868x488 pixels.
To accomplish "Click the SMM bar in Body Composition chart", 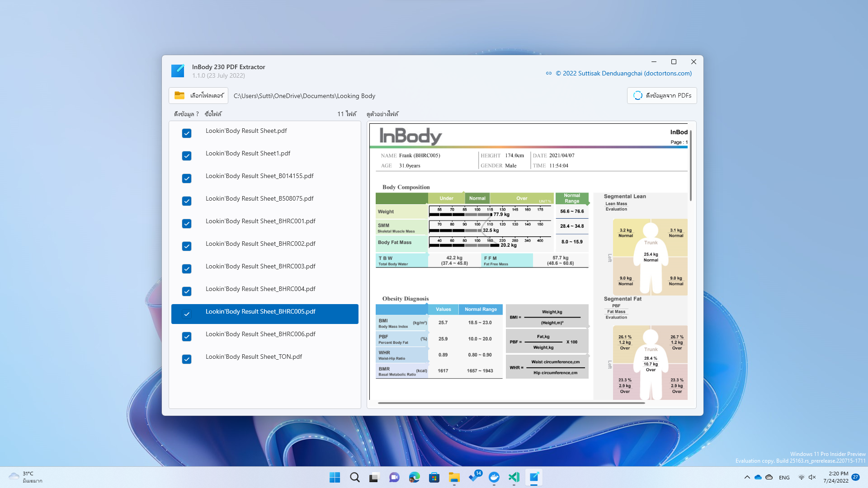I will point(455,230).
